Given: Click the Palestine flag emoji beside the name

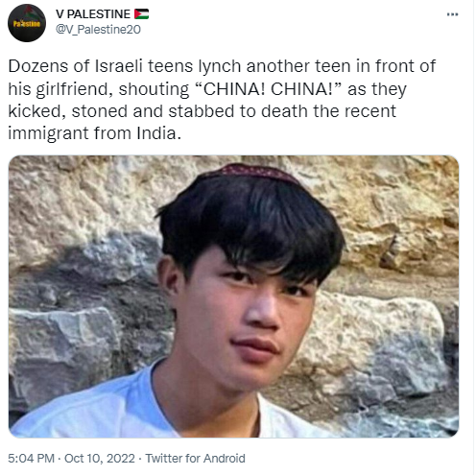Looking at the screenshot, I should (141, 14).
